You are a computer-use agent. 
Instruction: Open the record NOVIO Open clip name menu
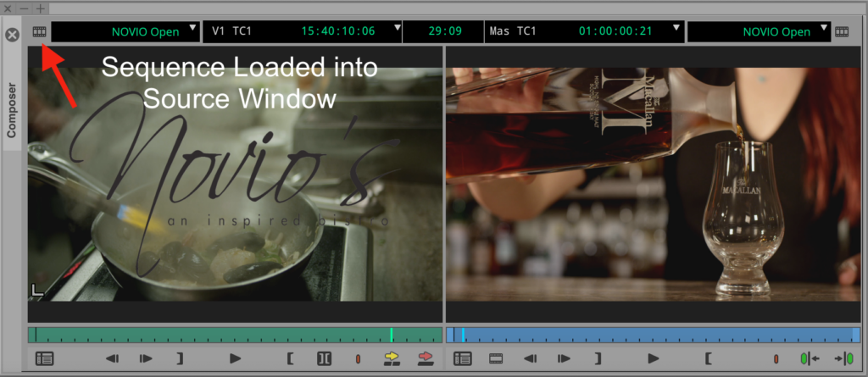tap(758, 32)
